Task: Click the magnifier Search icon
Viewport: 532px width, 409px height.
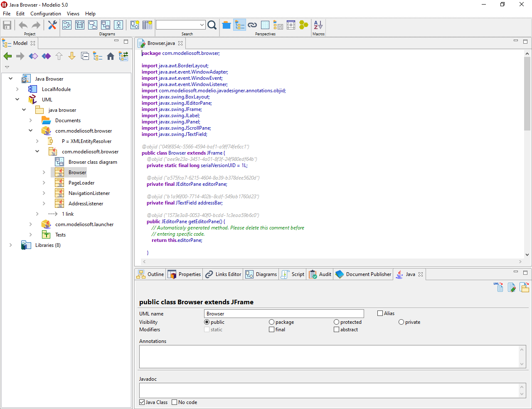Action: (212, 25)
